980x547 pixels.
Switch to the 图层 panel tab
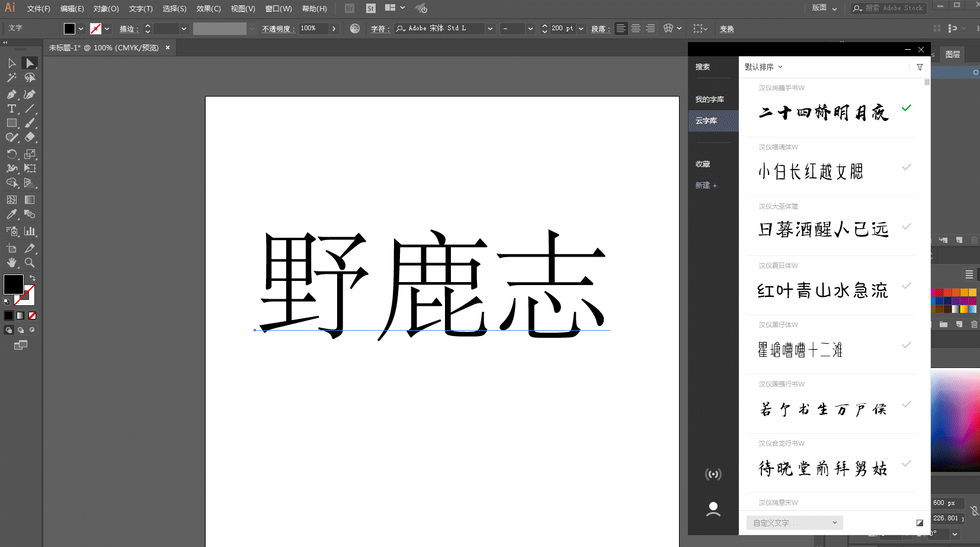pyautogui.click(x=953, y=55)
